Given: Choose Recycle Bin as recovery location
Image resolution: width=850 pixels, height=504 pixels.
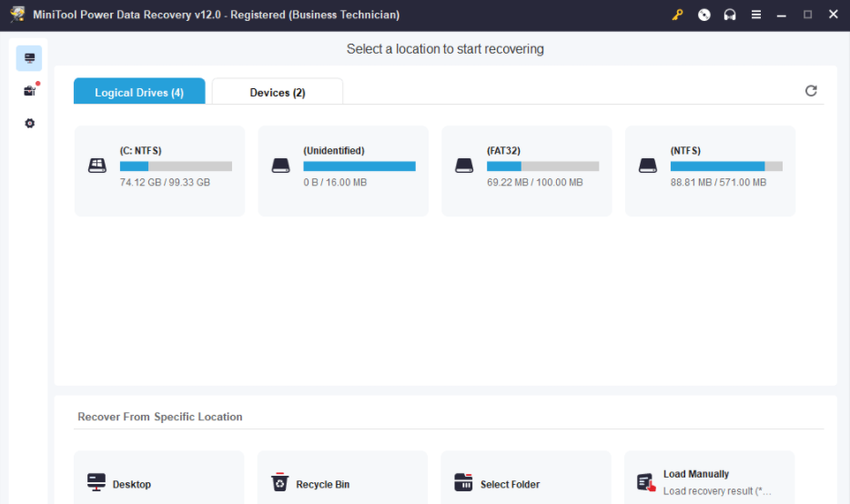Looking at the screenshot, I should 342,483.
